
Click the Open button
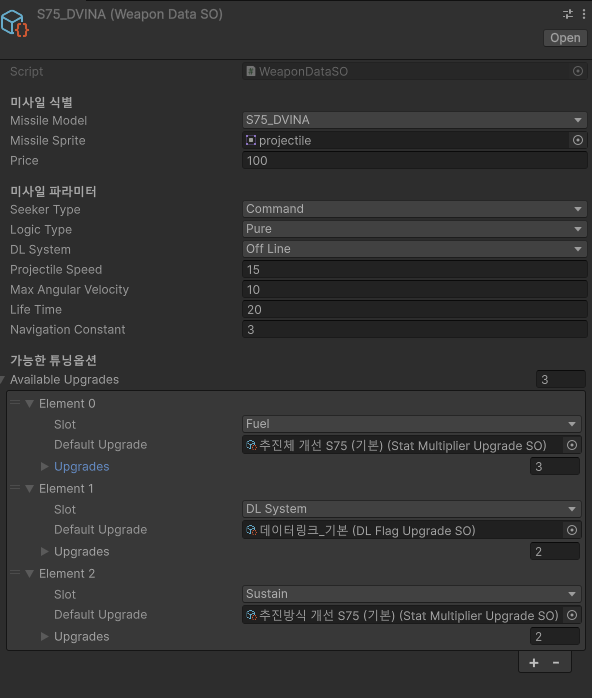click(565, 38)
